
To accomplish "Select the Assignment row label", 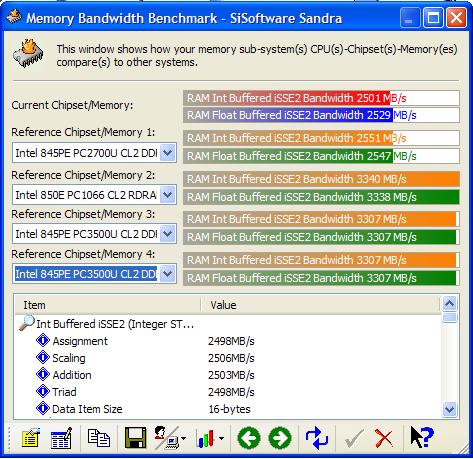I will (x=80, y=341).
